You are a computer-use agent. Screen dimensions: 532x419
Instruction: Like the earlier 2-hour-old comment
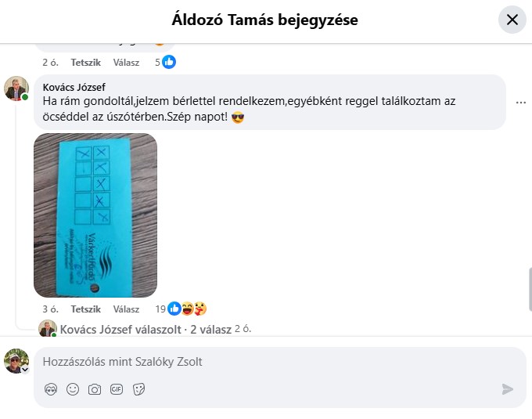point(85,63)
